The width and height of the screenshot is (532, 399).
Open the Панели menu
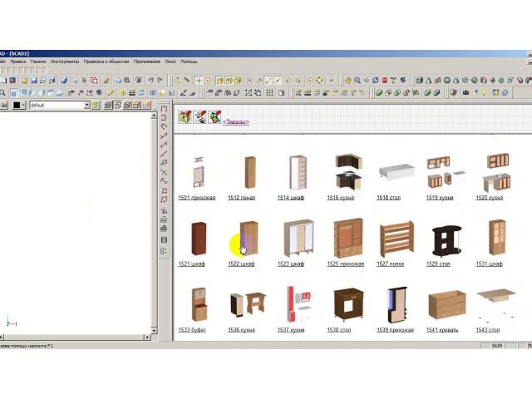click(x=37, y=62)
